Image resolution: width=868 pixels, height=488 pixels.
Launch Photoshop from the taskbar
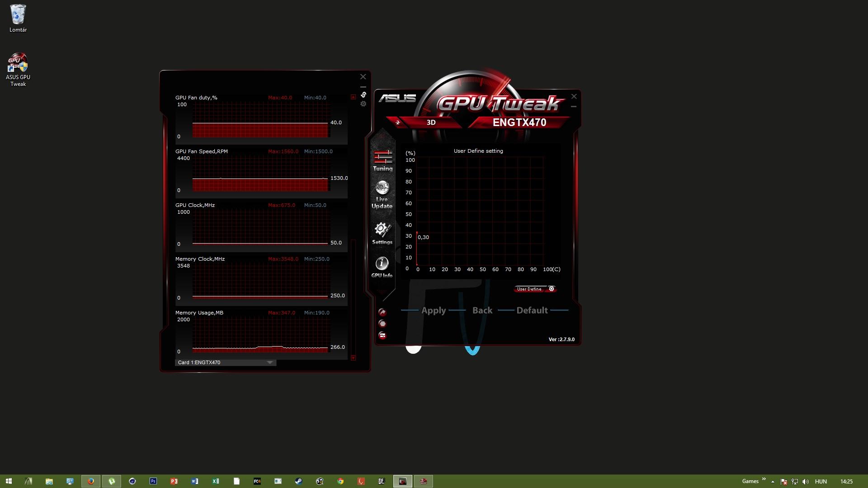pyautogui.click(x=153, y=481)
